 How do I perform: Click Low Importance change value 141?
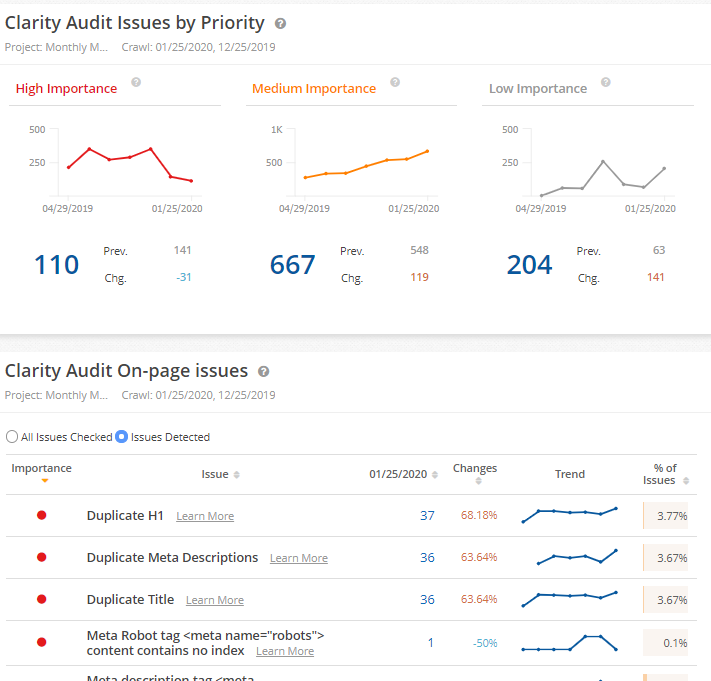(x=656, y=277)
